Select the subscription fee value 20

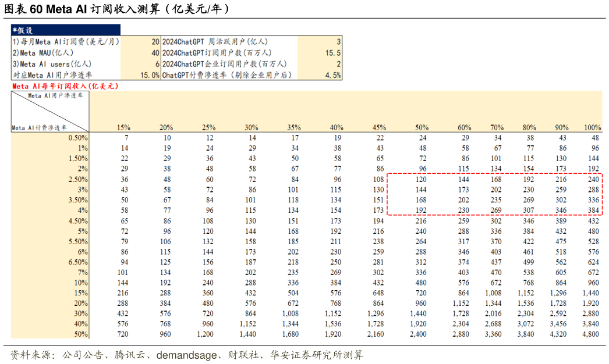pos(155,41)
